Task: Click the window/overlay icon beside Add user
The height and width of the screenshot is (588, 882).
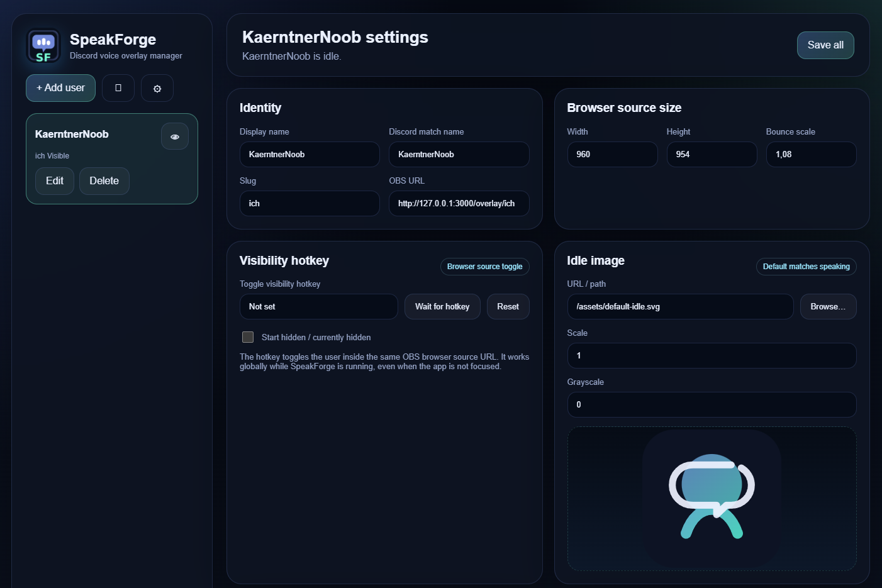Action: (x=118, y=88)
